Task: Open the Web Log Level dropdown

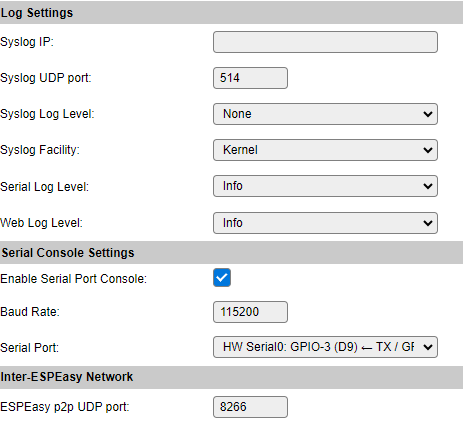Action: click(325, 223)
